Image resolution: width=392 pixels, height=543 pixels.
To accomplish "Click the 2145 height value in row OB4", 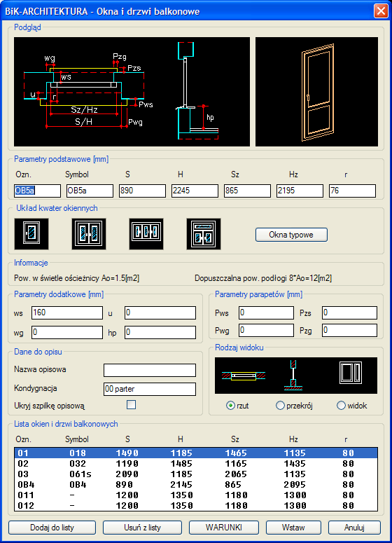I will pyautogui.click(x=181, y=484).
